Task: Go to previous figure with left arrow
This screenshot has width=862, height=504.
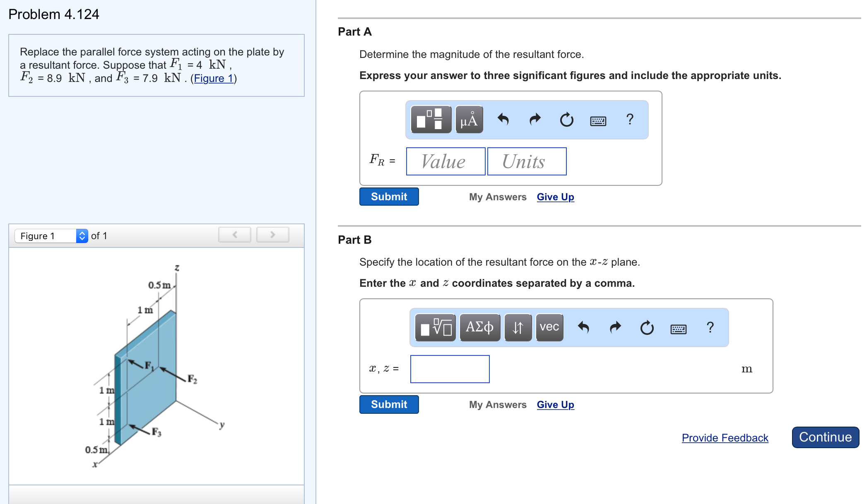Action: 235,235
